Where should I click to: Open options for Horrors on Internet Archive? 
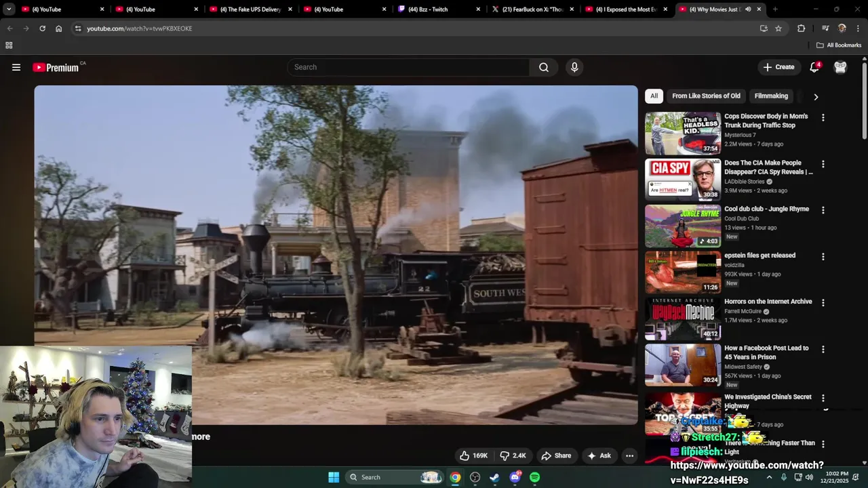[823, 303]
